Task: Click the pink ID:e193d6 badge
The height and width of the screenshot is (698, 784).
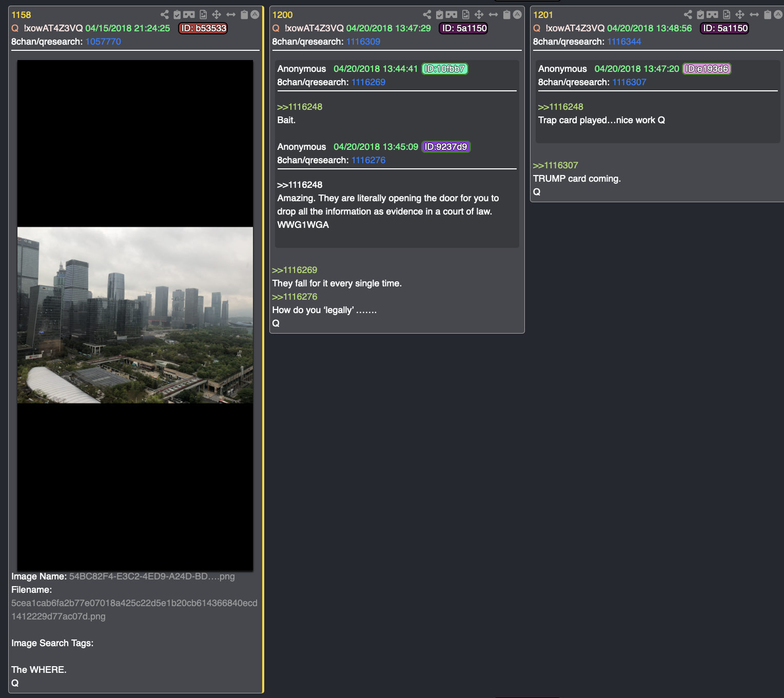Action: 707,69
